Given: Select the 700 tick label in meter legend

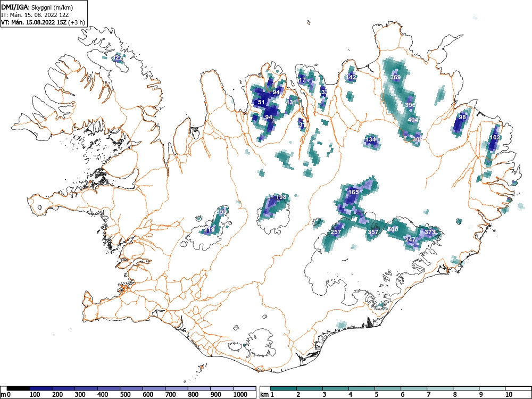Looking at the screenshot, I should 171,395.
